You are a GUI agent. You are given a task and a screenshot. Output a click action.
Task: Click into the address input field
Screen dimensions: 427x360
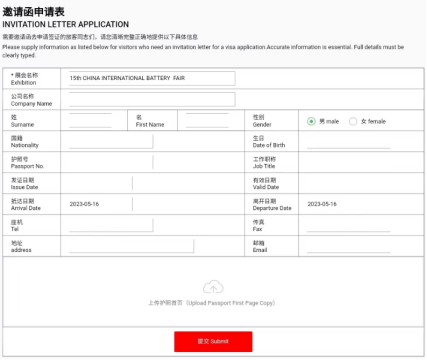[x=131, y=246]
